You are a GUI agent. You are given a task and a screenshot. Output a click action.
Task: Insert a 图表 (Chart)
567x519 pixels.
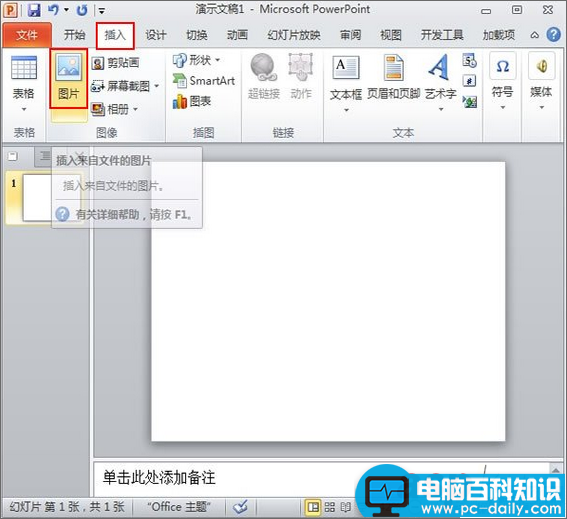pyautogui.click(x=192, y=101)
